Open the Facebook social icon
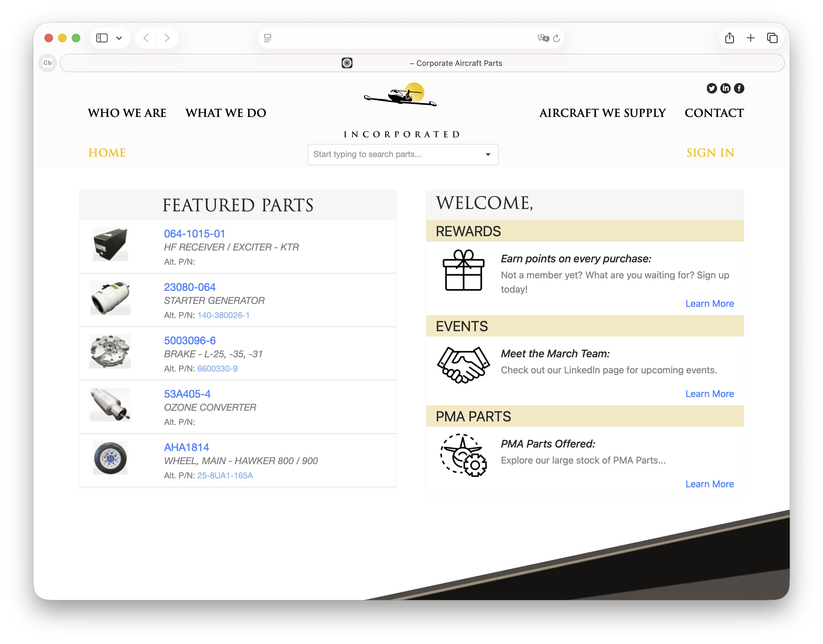 point(739,88)
